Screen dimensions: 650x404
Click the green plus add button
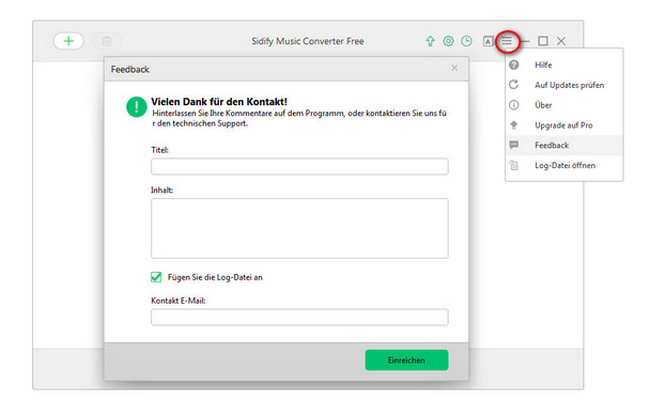click(69, 41)
